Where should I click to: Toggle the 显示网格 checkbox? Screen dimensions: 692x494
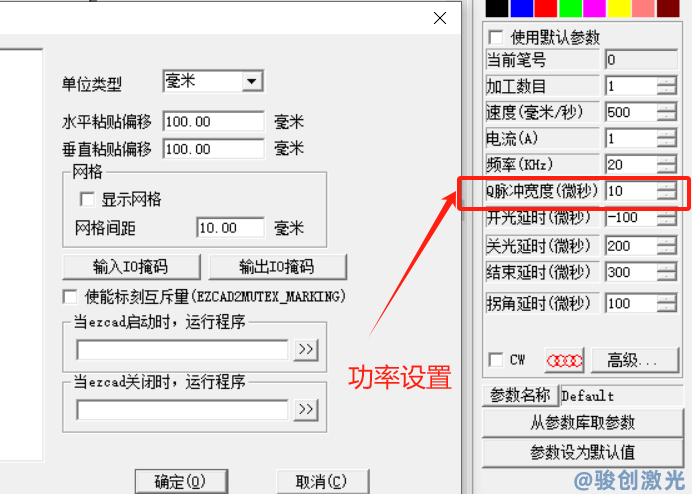(87, 199)
